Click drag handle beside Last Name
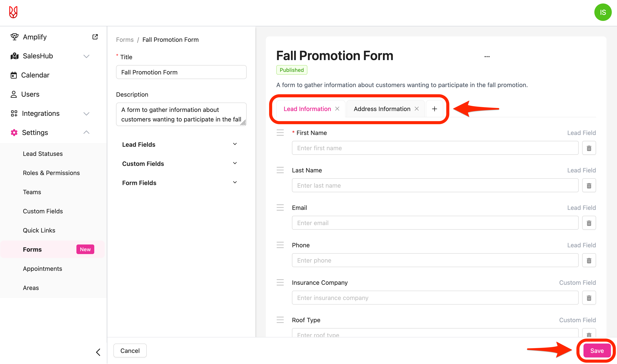Screen dimensions: 617x364 coord(280,170)
